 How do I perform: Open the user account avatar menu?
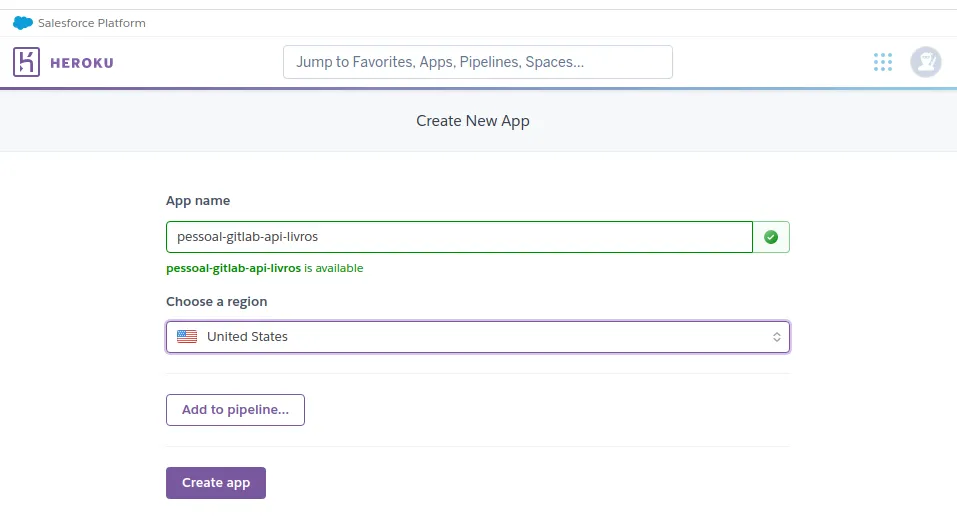[925, 62]
